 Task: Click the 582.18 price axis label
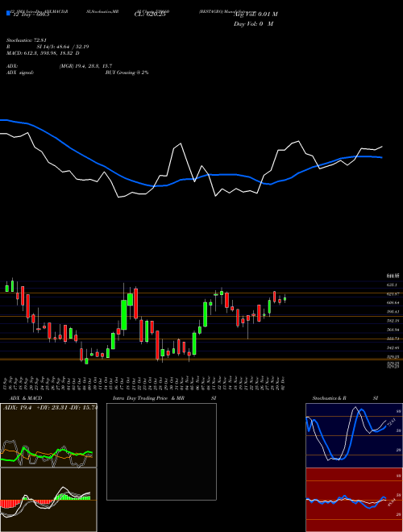(393, 321)
